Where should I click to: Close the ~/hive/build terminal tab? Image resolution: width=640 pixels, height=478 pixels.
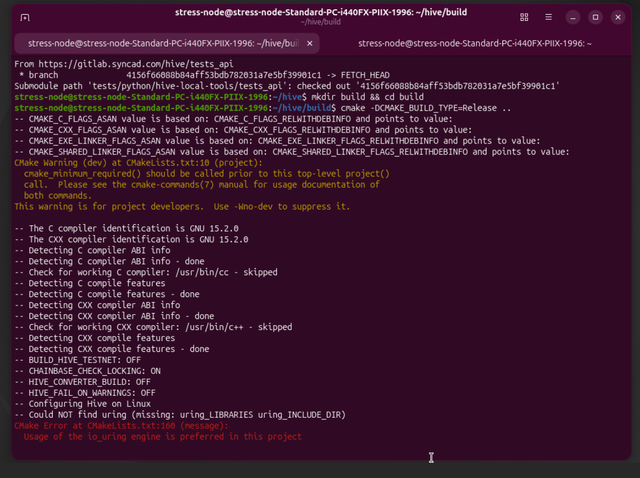click(310, 43)
